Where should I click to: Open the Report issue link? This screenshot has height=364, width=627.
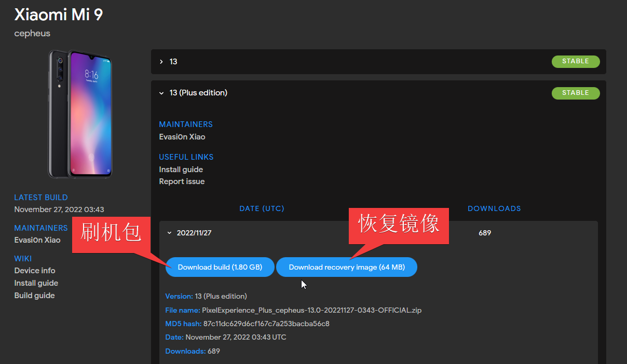[x=182, y=181]
